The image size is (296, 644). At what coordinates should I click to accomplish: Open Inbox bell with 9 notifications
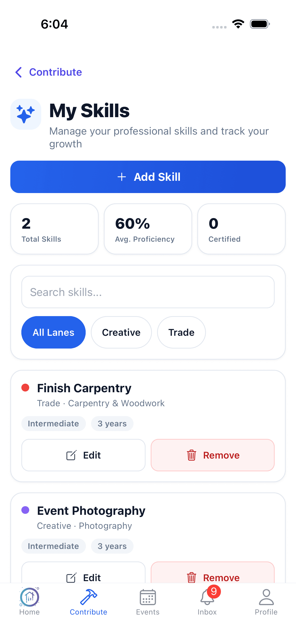click(207, 597)
